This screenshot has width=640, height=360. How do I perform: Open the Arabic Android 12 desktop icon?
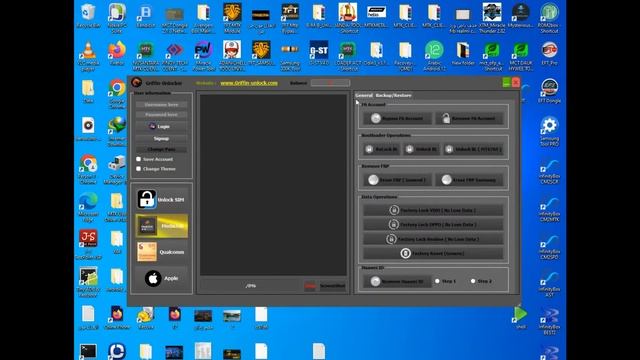coord(434,55)
